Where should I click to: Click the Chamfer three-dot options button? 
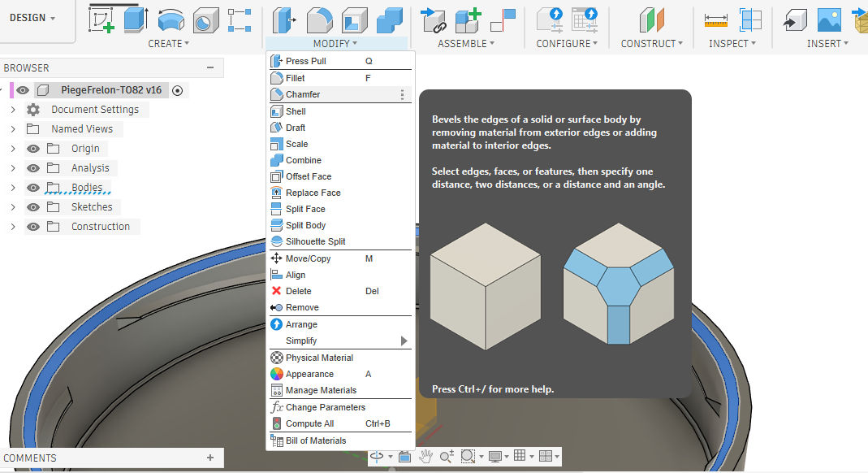click(402, 95)
